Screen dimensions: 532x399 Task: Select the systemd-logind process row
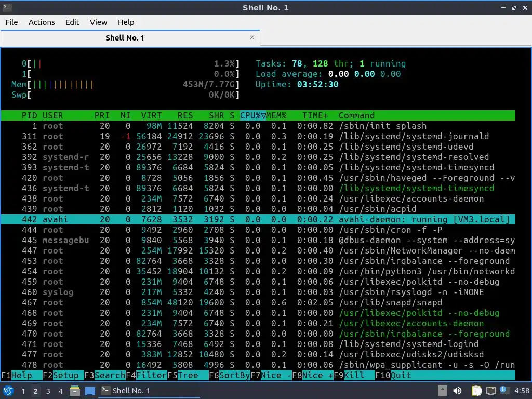(x=258, y=344)
